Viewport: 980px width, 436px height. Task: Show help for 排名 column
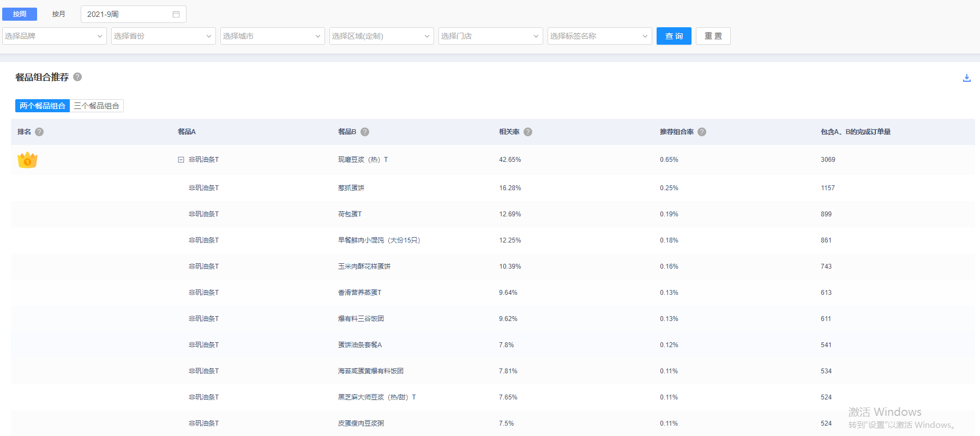pyautogui.click(x=39, y=132)
